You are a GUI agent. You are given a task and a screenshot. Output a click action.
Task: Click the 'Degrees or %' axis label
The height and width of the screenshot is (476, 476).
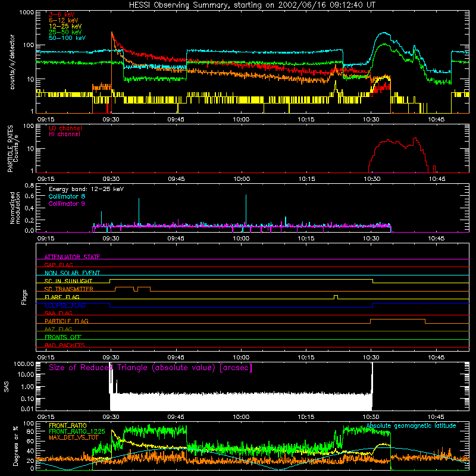pos(15,446)
